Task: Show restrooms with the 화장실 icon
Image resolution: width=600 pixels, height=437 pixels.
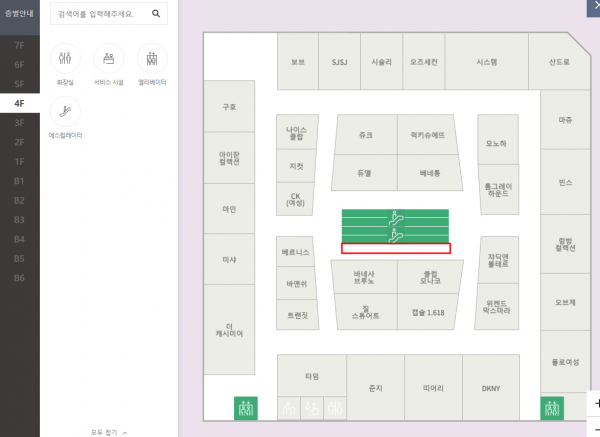Action: [x=65, y=58]
